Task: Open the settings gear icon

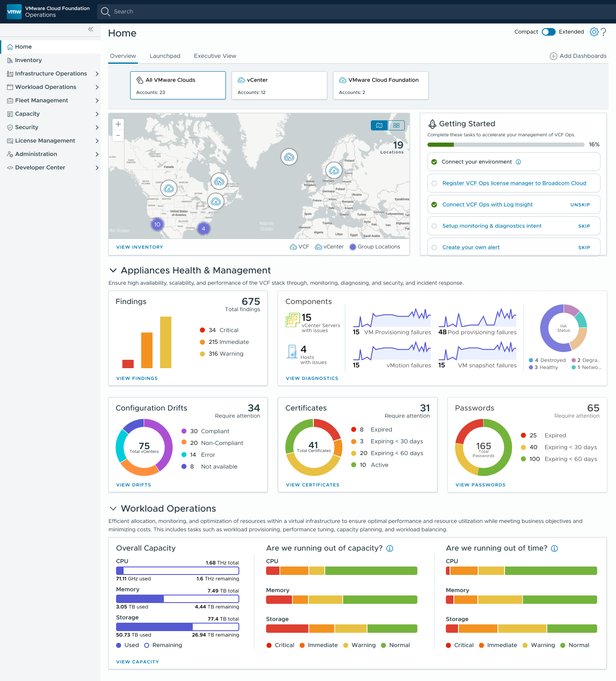Action: tap(594, 32)
